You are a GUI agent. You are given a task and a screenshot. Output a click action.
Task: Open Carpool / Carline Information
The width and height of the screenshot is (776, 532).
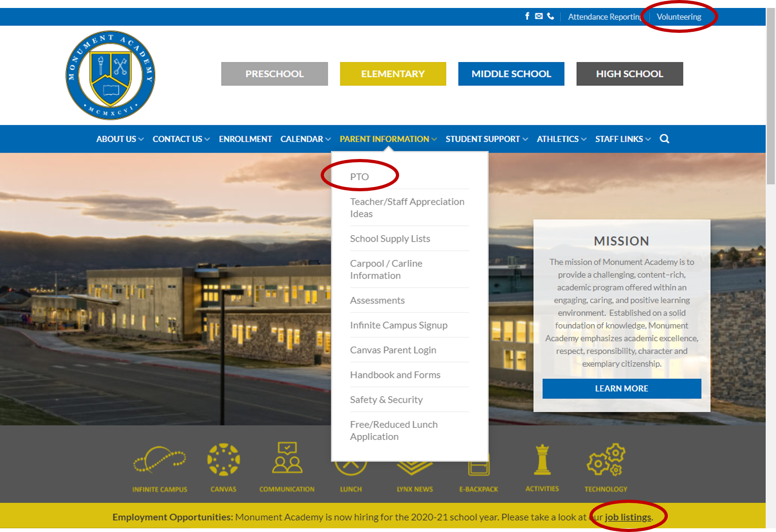click(x=386, y=269)
